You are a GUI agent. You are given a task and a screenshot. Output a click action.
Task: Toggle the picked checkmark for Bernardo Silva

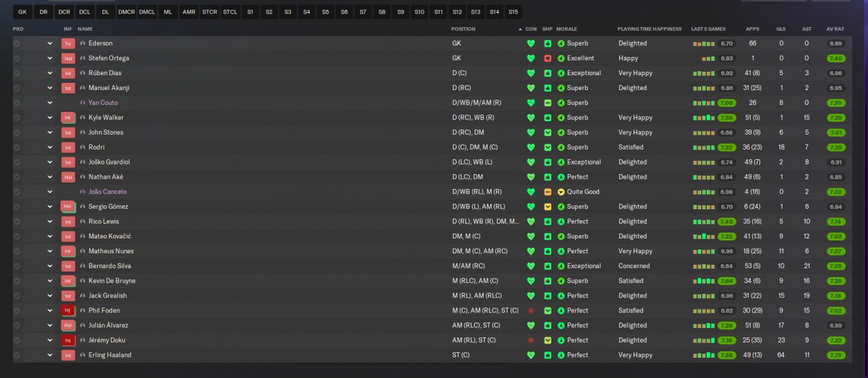(x=17, y=266)
